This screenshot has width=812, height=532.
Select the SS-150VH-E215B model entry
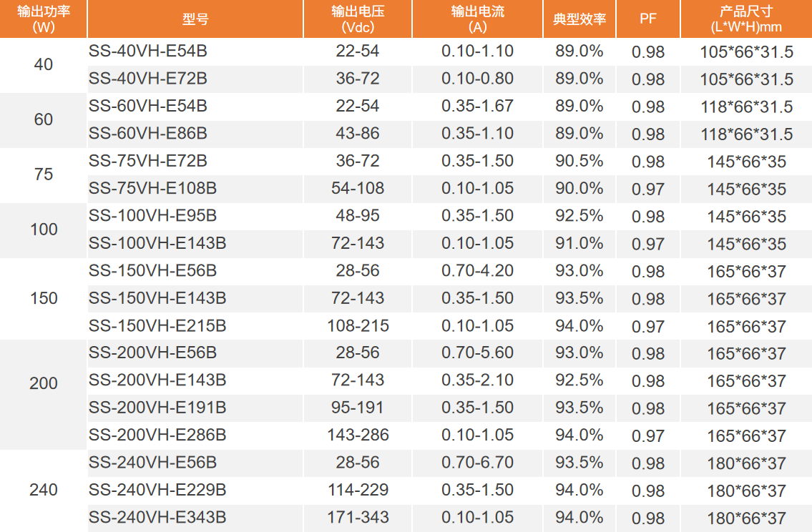point(157,326)
